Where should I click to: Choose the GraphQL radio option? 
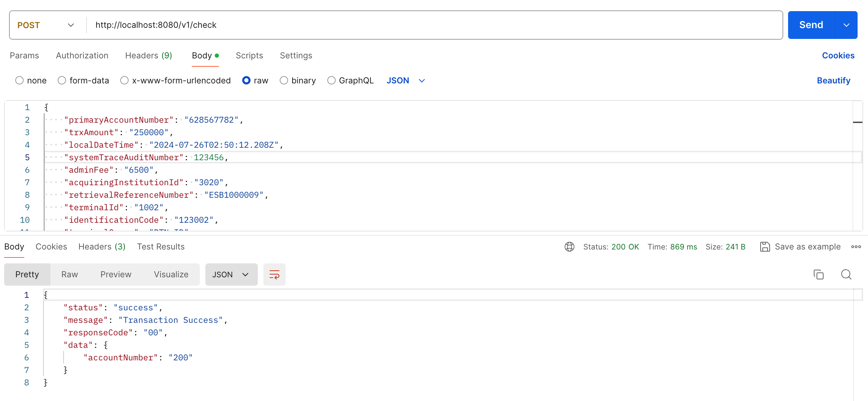[331, 81]
